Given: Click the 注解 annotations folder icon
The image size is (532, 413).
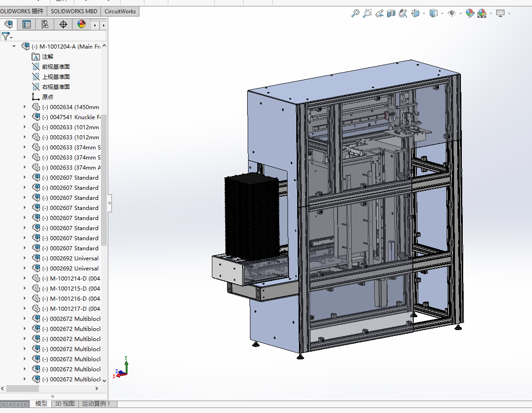Looking at the screenshot, I should pos(36,57).
